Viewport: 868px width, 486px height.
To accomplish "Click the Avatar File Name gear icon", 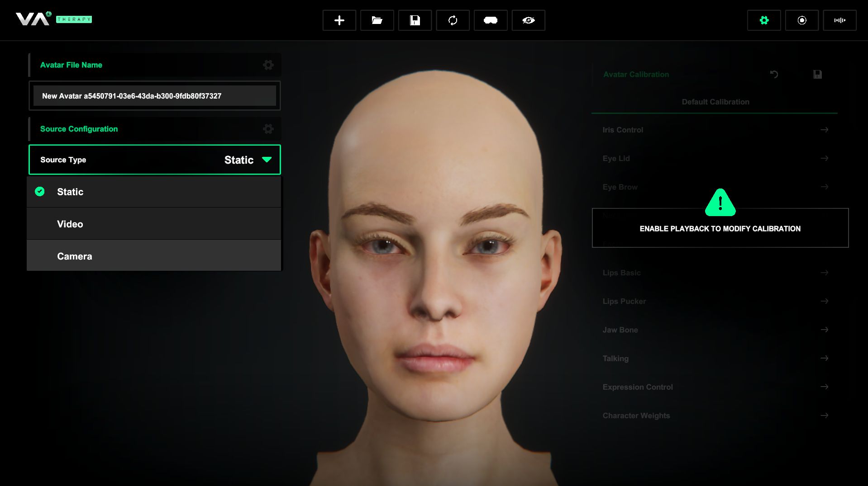I will (268, 65).
